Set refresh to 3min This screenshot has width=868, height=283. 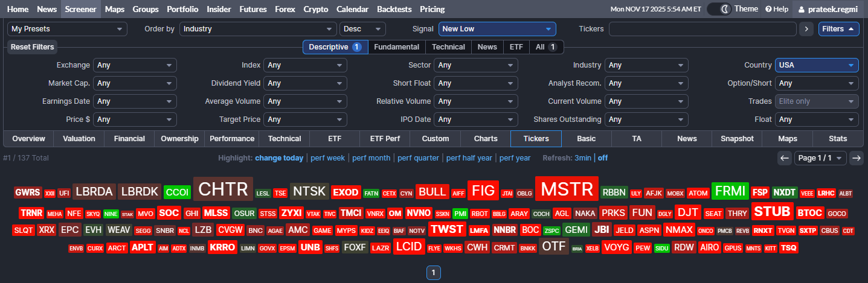coord(583,158)
